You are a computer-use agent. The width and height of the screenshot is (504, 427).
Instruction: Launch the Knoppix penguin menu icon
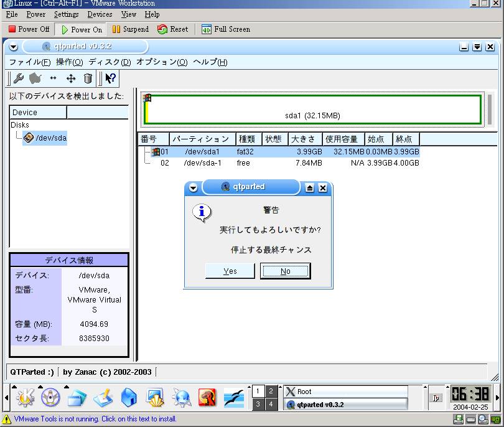pos(50,397)
